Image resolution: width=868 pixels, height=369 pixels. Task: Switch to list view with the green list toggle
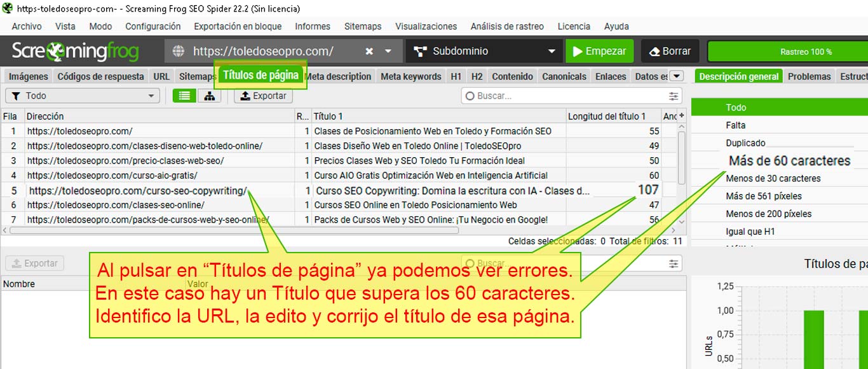click(x=185, y=95)
